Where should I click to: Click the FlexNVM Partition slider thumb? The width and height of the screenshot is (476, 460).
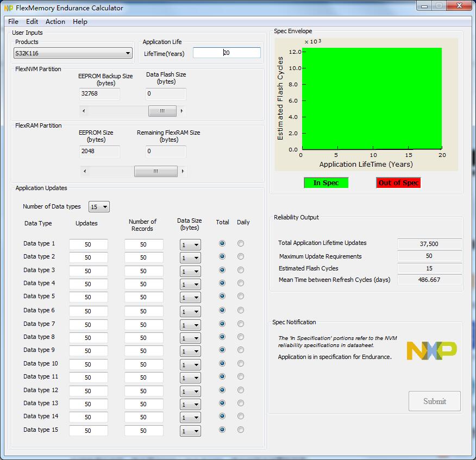(x=162, y=111)
